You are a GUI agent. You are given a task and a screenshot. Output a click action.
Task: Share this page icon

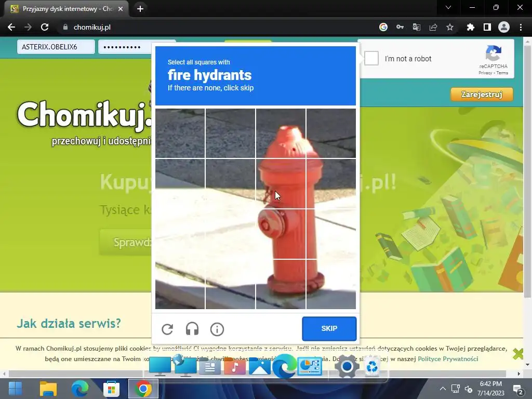coord(433,27)
